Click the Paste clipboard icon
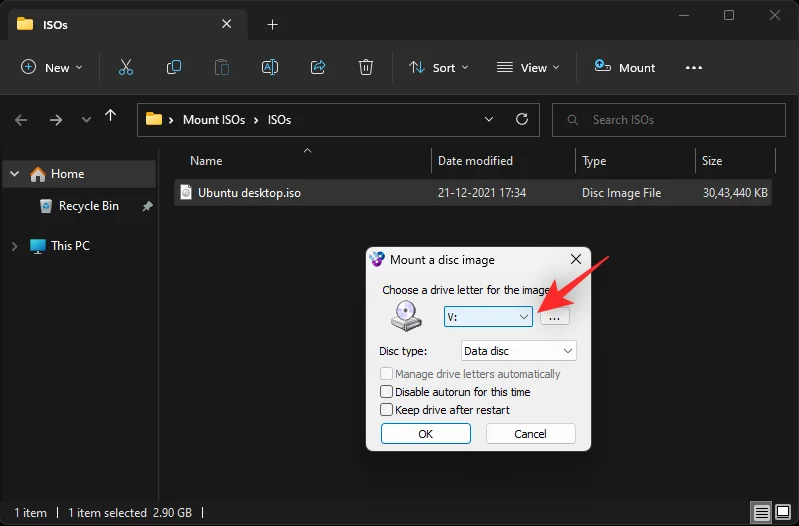799x526 pixels. [x=222, y=67]
